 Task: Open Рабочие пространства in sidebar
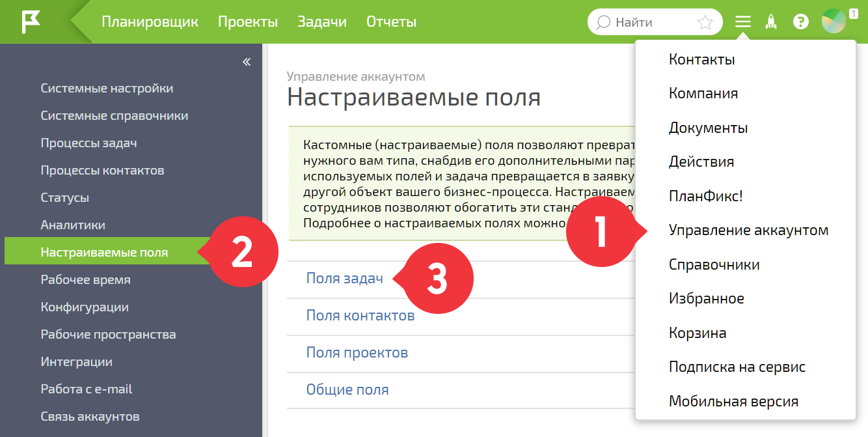pyautogui.click(x=108, y=334)
